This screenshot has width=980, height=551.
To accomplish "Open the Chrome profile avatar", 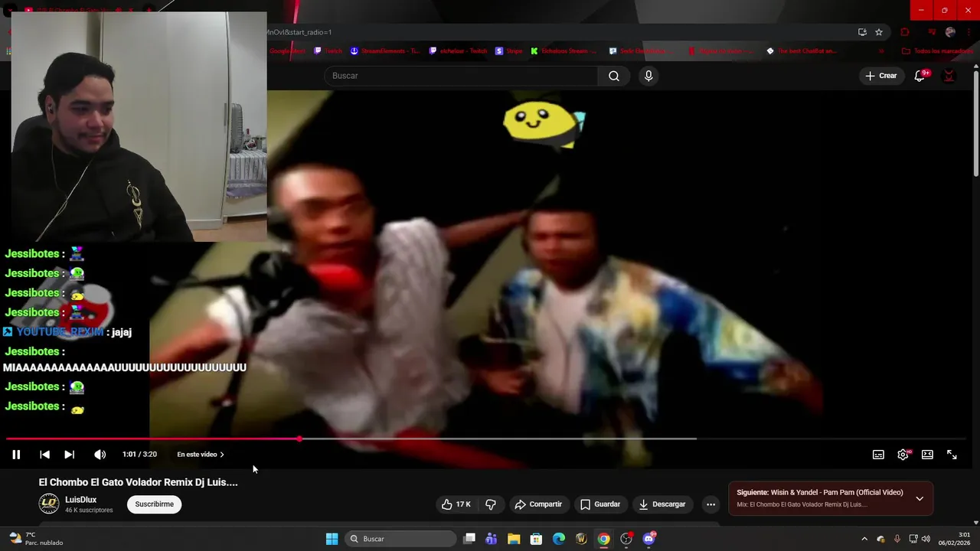I will pyautogui.click(x=950, y=32).
